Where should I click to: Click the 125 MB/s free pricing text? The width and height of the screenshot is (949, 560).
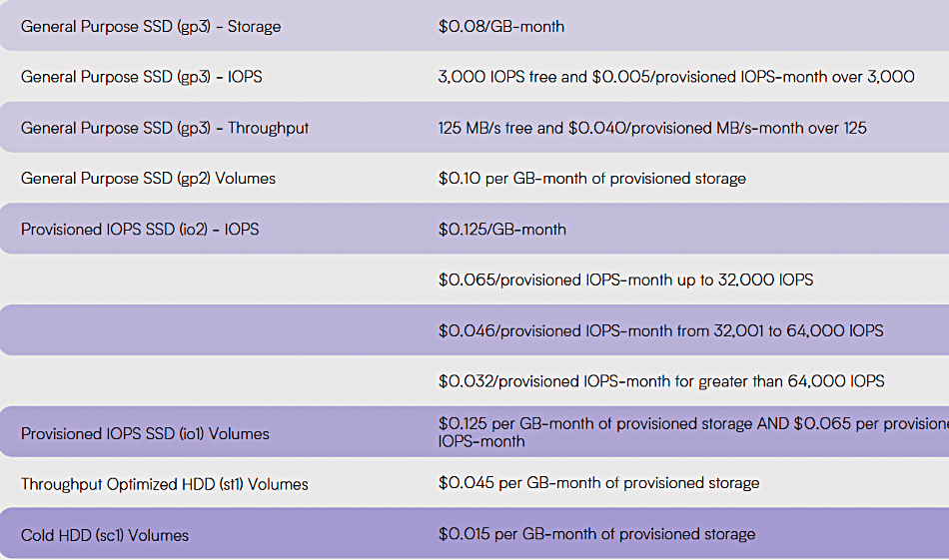click(652, 128)
